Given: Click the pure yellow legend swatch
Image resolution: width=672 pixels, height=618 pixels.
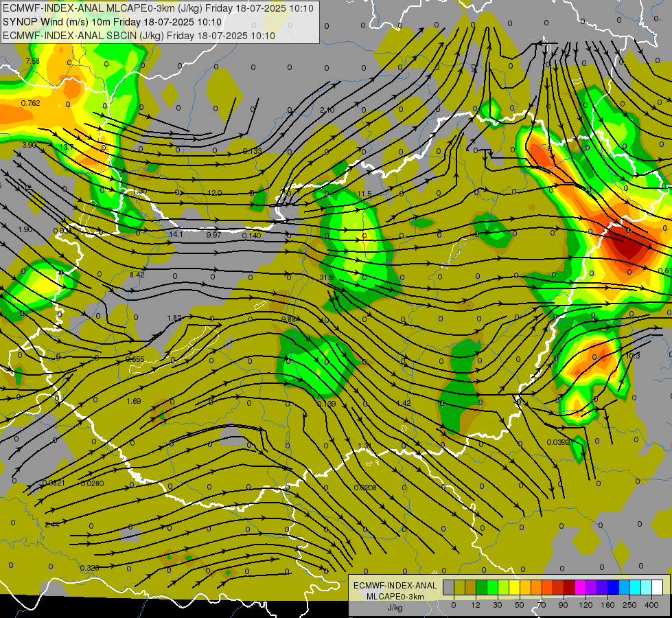Looking at the screenshot, I should (x=515, y=588).
